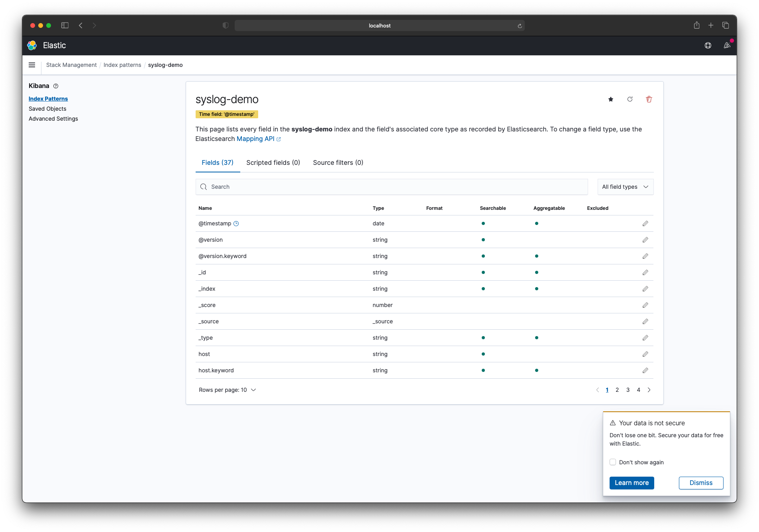Viewport: 759px width, 532px height.
Task: Go to next page of fields
Action: click(649, 390)
